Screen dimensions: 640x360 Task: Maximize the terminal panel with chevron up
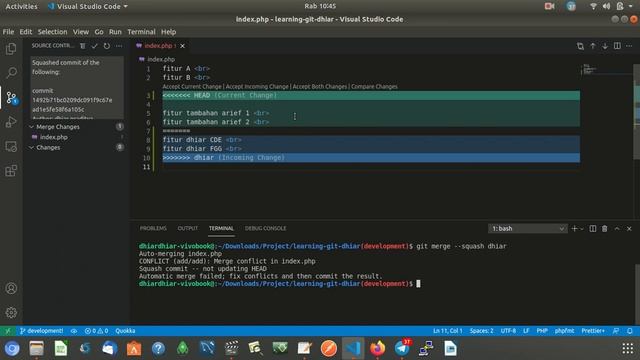tap(617, 229)
